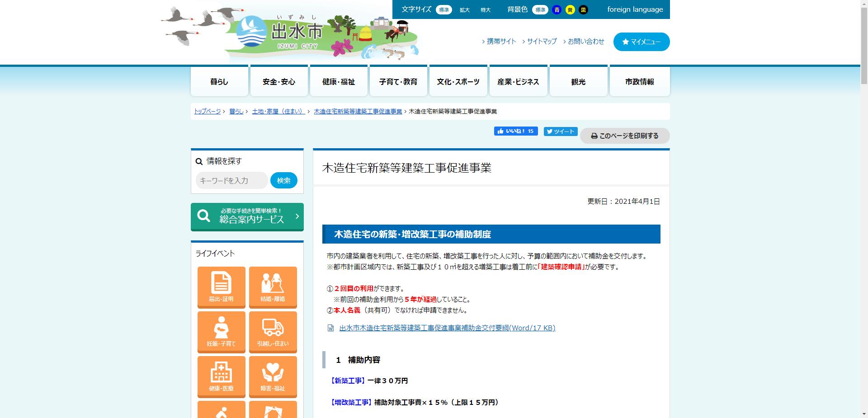Image resolution: width=868 pixels, height=418 pixels.
Task: Click the 検索 search button
Action: coord(283,180)
